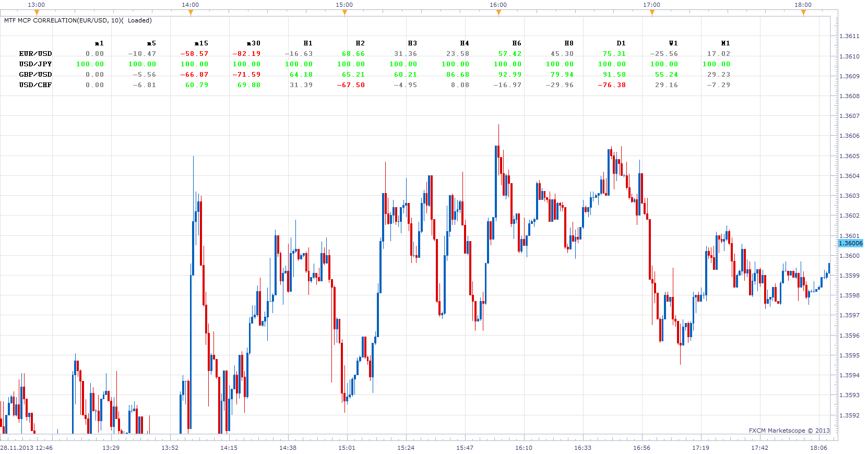Image resolution: width=868 pixels, height=454 pixels.
Task: Click the 15:01 time axis label
Action: 347,448
